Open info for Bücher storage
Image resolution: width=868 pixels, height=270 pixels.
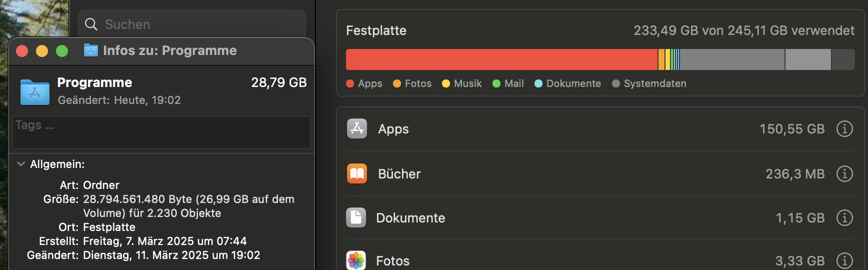click(x=844, y=174)
